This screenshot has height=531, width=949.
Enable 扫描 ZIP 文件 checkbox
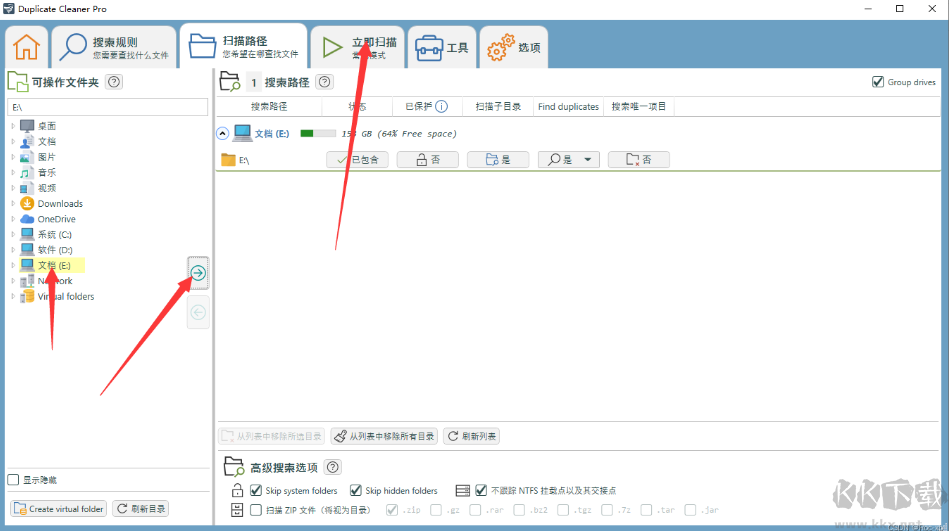pos(256,510)
